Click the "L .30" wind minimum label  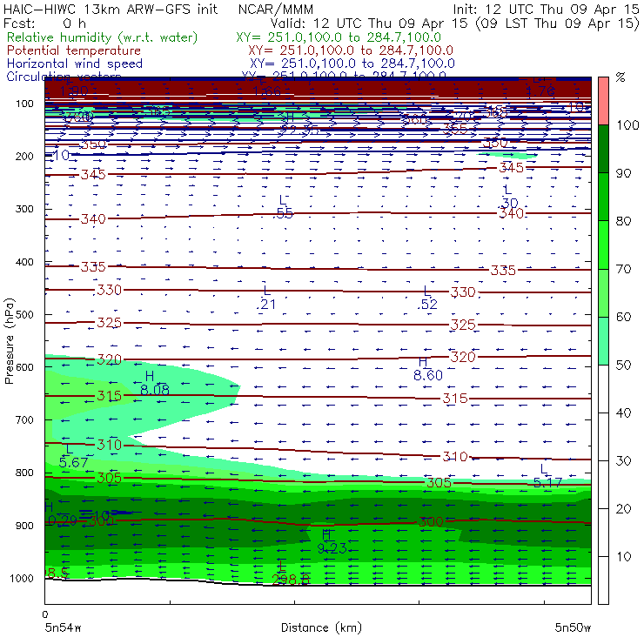(509, 197)
